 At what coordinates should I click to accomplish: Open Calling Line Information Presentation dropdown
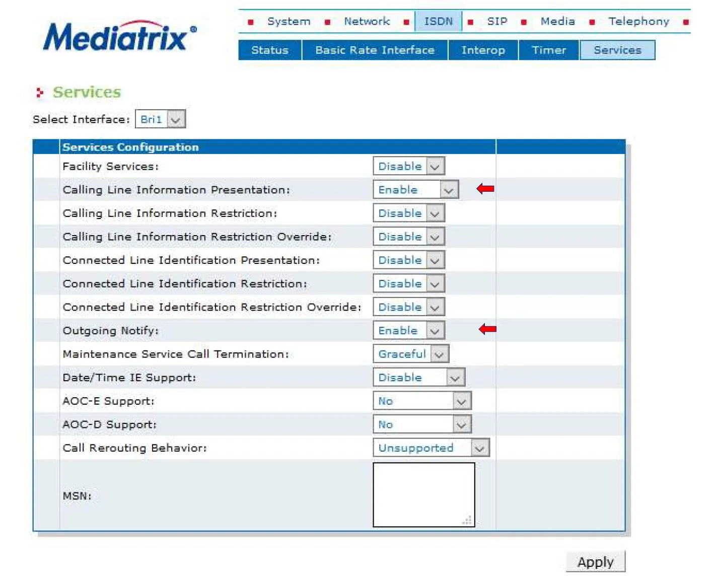[x=415, y=190]
